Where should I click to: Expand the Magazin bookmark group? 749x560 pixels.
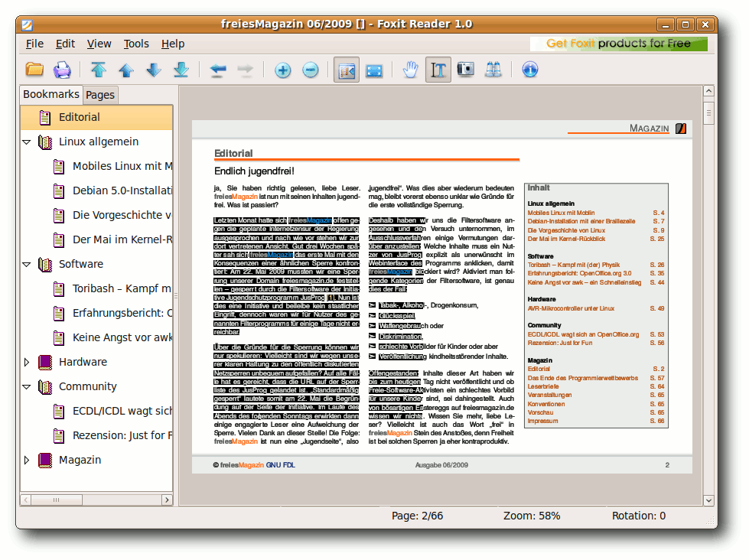(27, 460)
